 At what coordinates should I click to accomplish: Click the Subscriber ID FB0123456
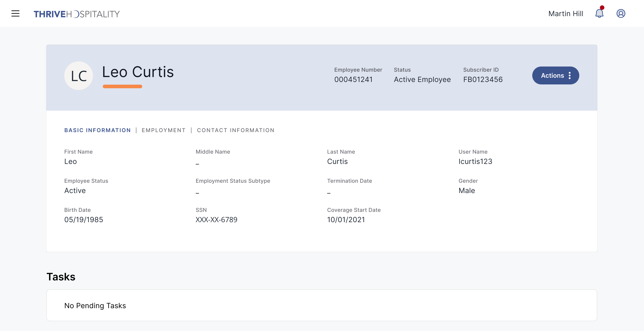click(483, 80)
